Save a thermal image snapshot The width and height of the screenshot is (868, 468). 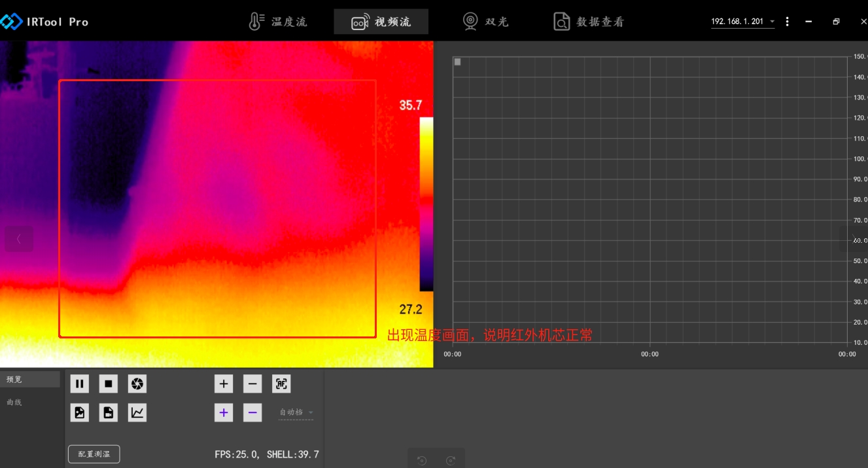pos(80,412)
